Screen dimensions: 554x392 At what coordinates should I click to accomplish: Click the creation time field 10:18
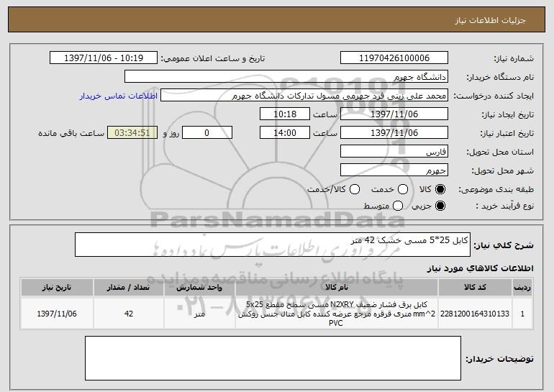click(285, 114)
